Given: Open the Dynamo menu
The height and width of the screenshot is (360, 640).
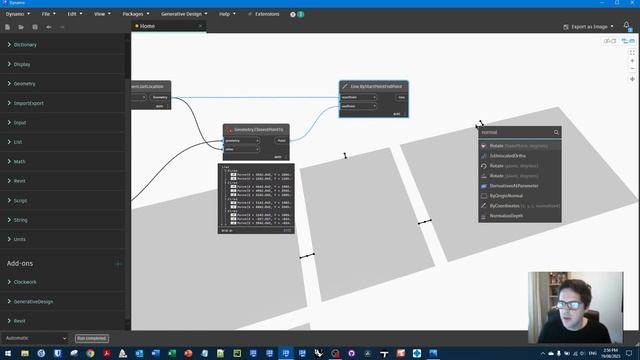Looking at the screenshot, I should (x=18, y=14).
